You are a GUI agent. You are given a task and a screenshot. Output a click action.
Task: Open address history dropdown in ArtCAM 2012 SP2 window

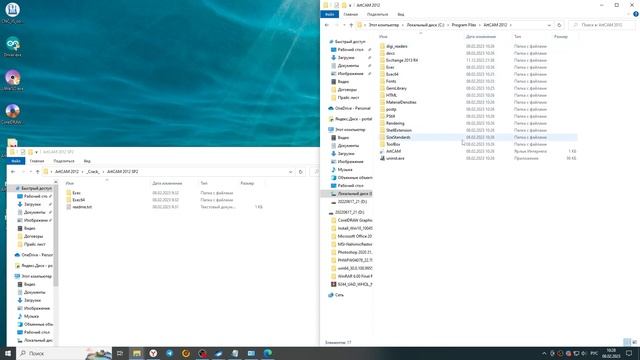(x=291, y=172)
